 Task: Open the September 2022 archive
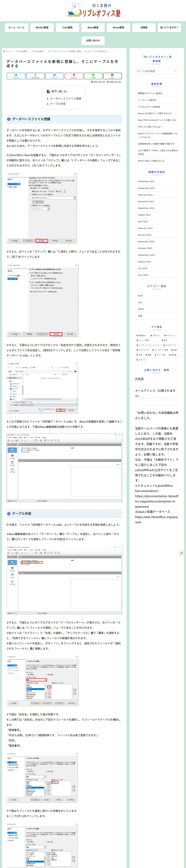157,188
